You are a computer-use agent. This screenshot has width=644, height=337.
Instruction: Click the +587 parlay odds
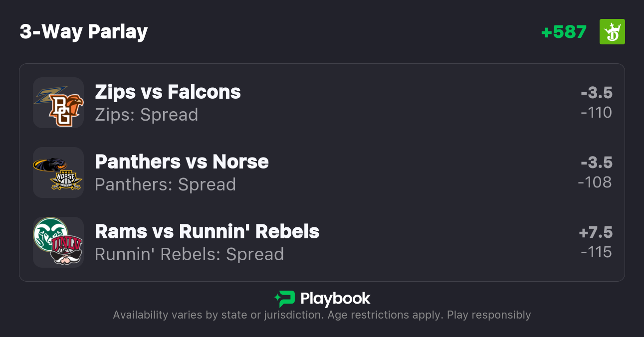[564, 32]
